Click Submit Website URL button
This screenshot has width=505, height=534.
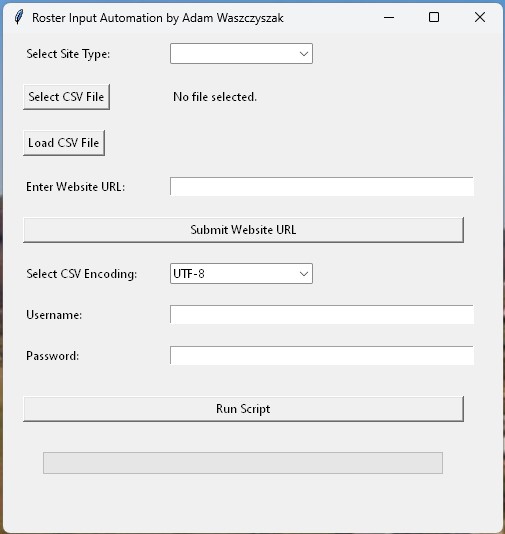tap(243, 230)
